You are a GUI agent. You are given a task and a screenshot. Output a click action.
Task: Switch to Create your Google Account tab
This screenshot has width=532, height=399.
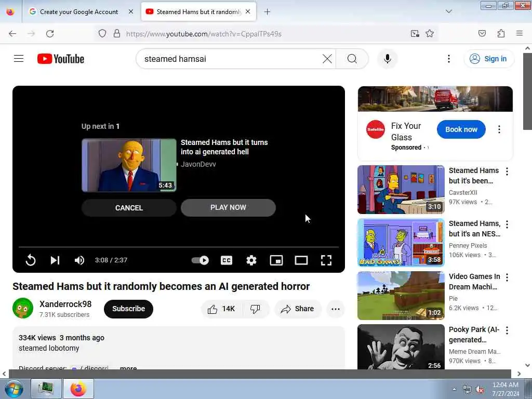point(79,12)
